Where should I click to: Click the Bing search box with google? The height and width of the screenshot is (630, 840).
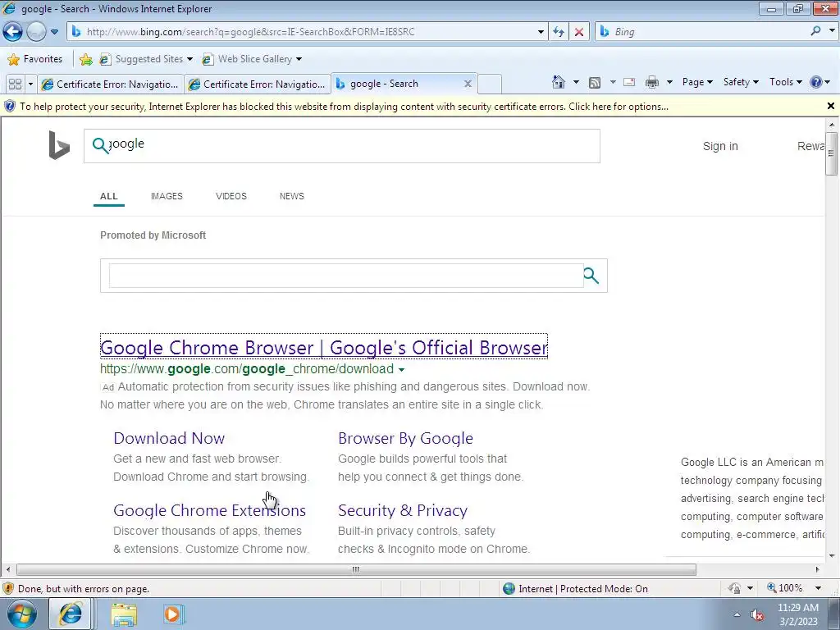click(x=342, y=146)
